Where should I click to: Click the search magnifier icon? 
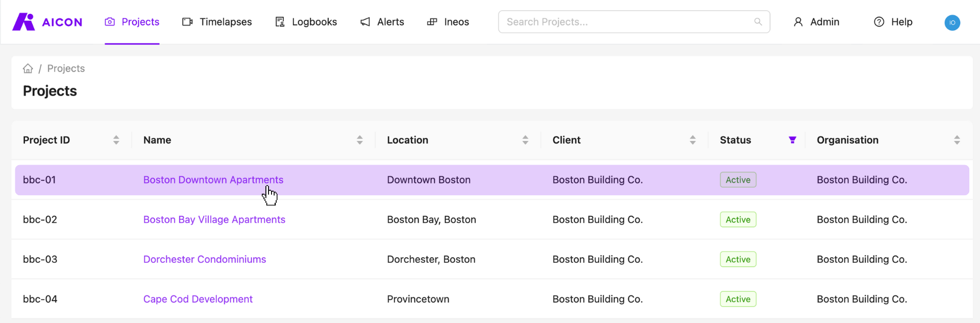click(x=758, y=22)
